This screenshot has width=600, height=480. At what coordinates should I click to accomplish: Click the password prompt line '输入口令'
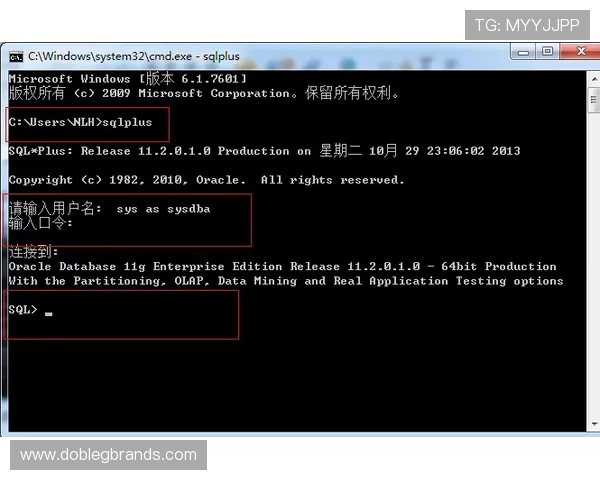tap(40, 223)
